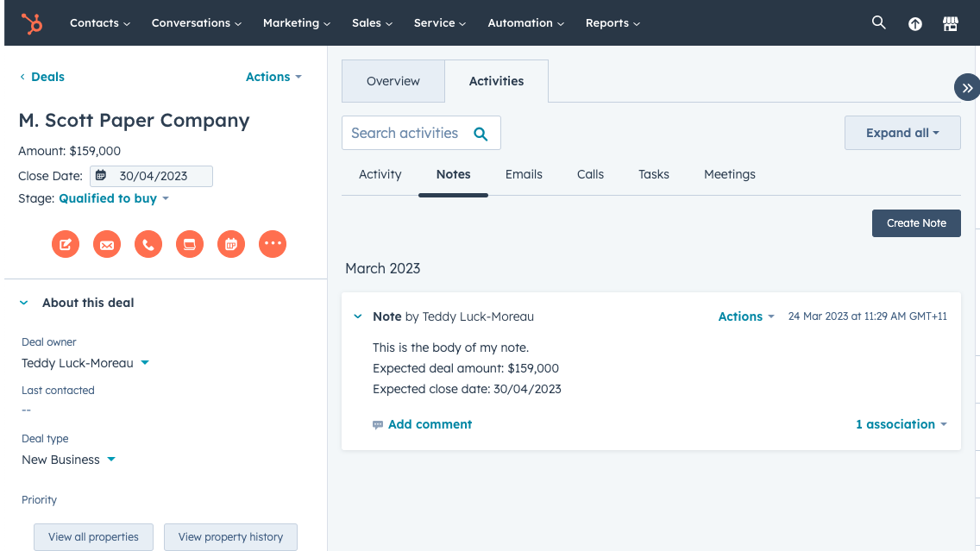
Task: Switch to the Emails tab
Action: tap(524, 174)
